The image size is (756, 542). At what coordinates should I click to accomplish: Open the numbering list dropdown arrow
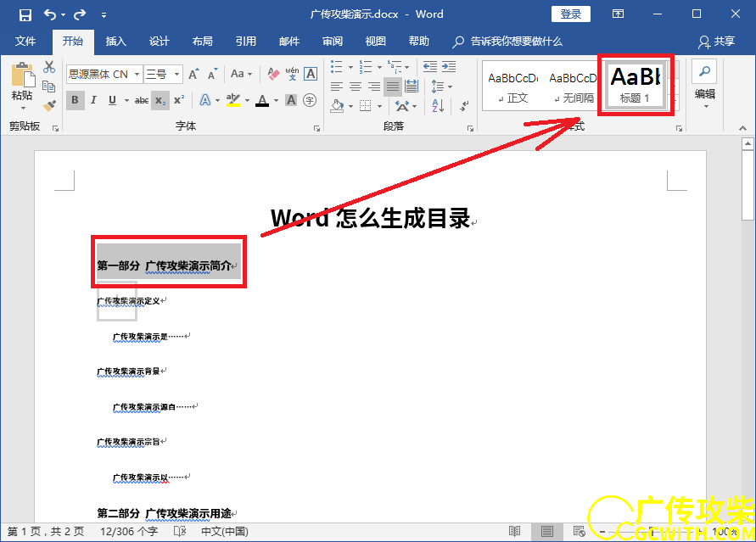379,67
